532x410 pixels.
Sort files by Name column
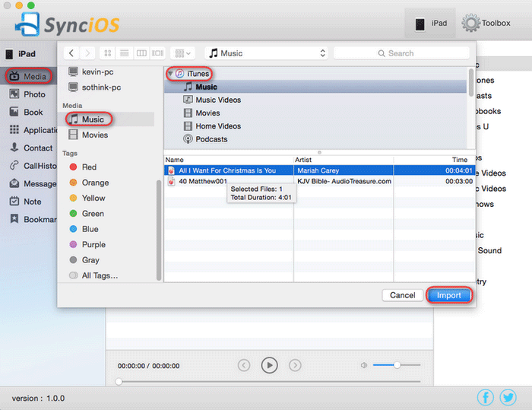[229, 160]
